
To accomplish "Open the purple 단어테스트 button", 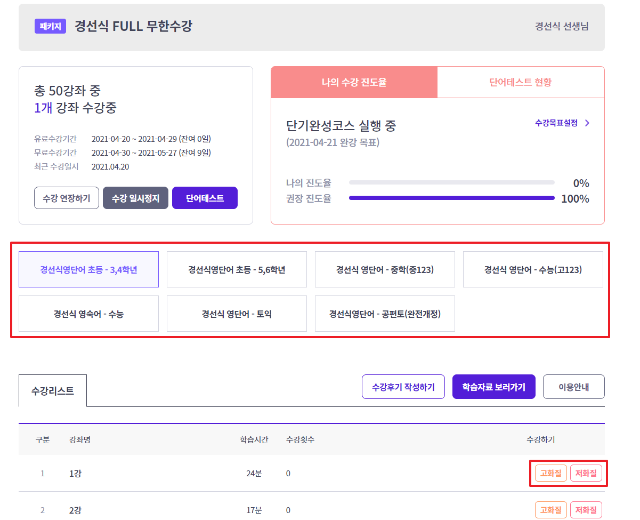I will click(204, 198).
